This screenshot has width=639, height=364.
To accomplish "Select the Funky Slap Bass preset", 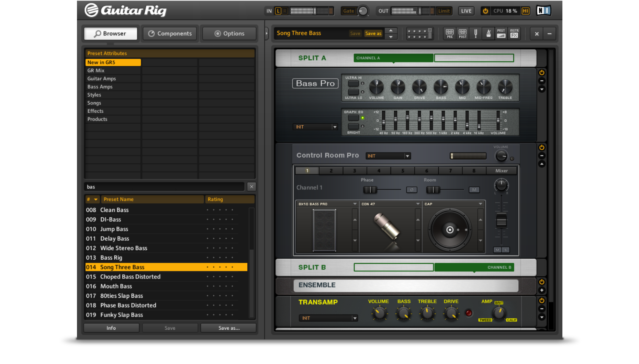I will coord(122,315).
